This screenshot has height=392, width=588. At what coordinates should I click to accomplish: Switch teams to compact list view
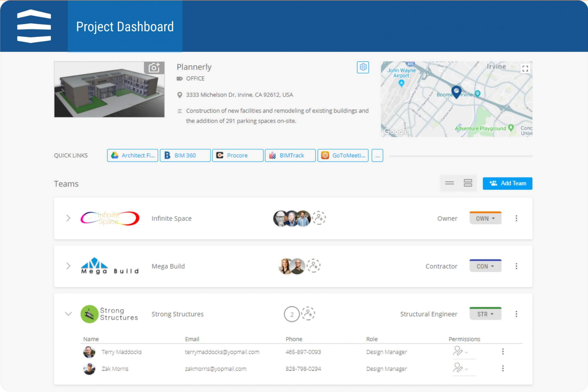[449, 183]
